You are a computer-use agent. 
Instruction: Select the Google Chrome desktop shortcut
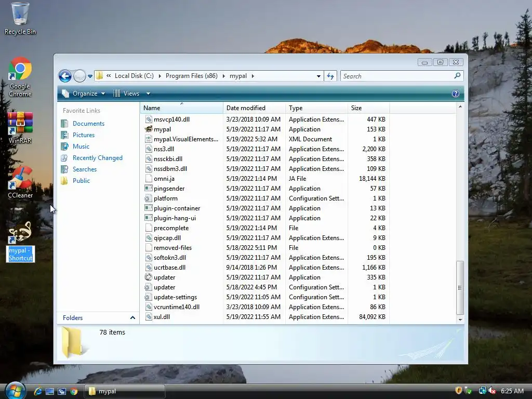tap(20, 77)
